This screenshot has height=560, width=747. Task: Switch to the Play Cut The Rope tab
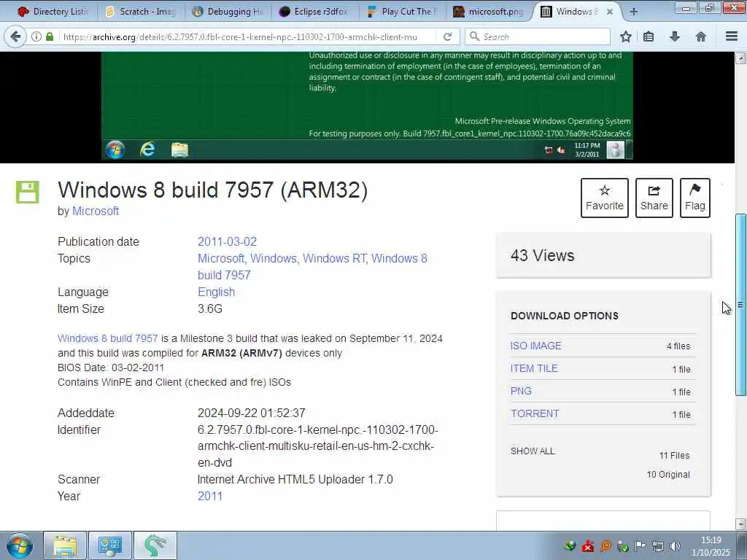403,12
